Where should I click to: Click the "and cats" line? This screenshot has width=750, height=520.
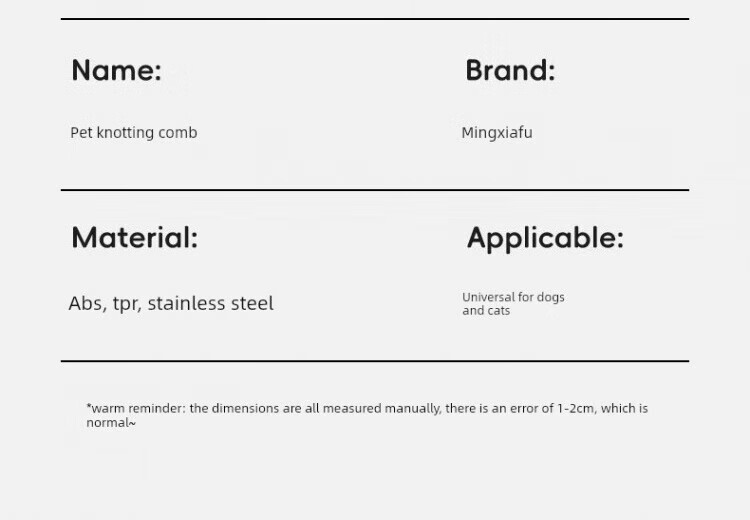tap(486, 311)
